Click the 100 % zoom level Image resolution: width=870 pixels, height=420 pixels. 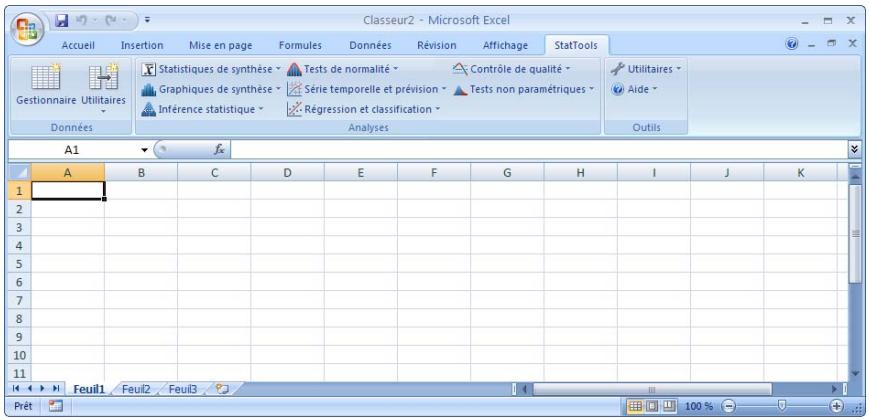click(x=699, y=406)
